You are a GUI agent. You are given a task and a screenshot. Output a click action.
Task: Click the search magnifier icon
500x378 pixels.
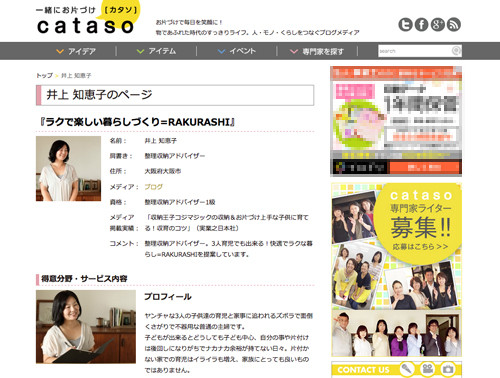tap(456, 51)
